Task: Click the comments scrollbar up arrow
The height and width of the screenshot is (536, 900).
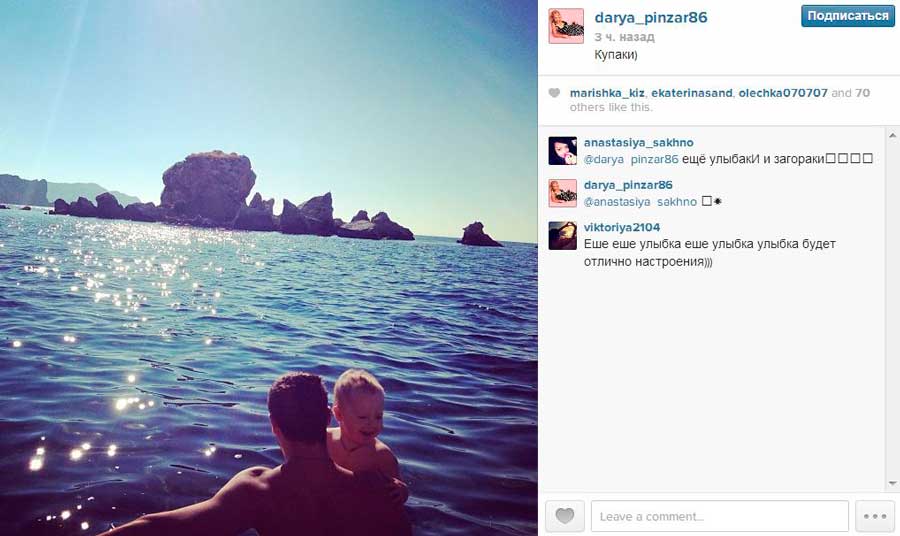Action: click(x=893, y=136)
